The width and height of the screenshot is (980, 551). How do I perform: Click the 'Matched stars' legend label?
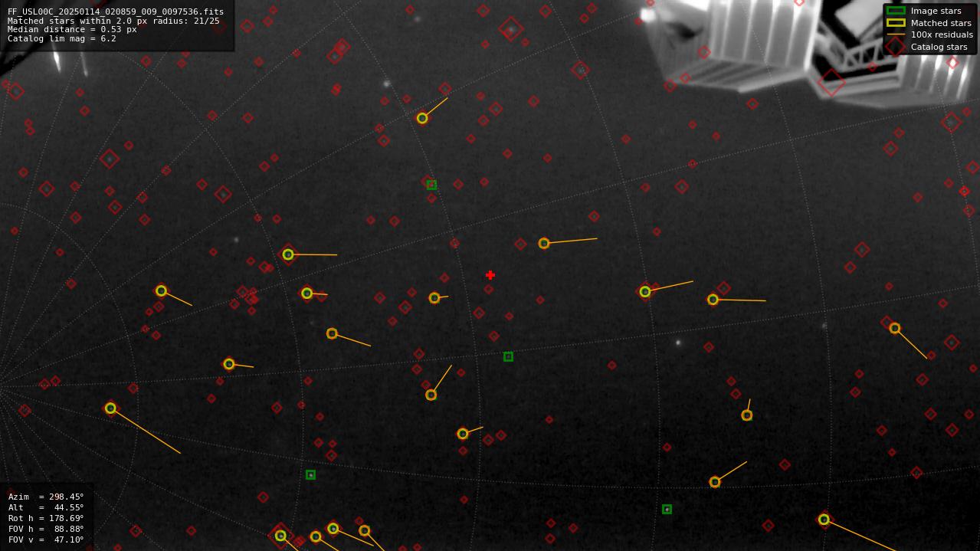941,23
